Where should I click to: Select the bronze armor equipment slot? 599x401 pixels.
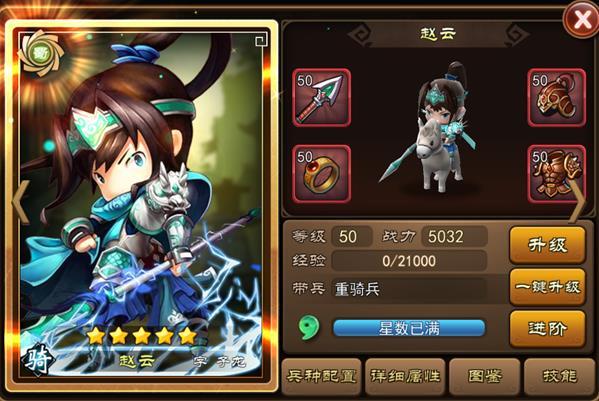[x=557, y=174]
